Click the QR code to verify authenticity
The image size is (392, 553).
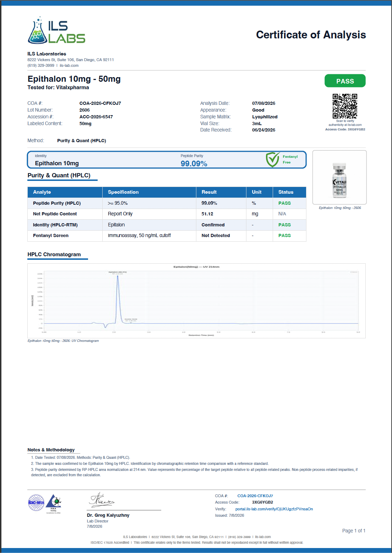(x=345, y=106)
